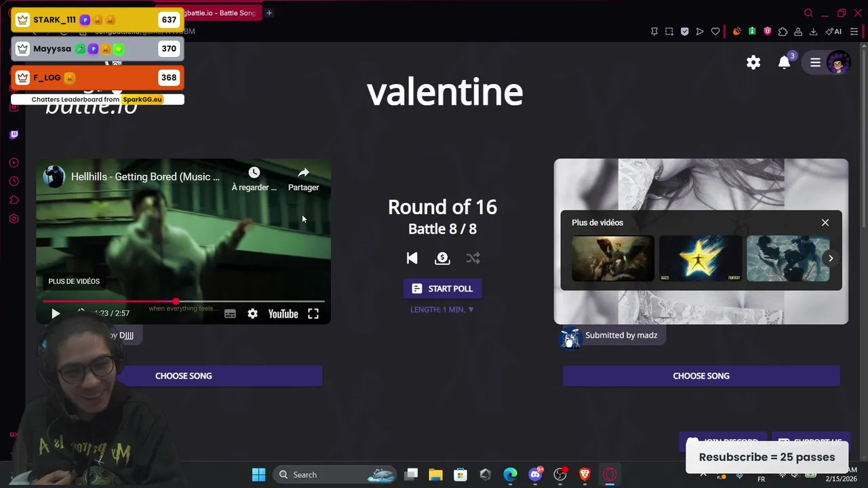
Task: Choose the song submitted by madz
Action: tap(701, 375)
